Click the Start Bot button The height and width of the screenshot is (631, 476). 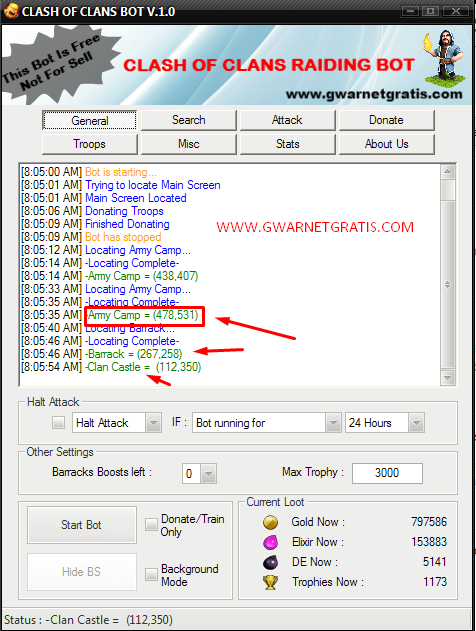(x=82, y=525)
